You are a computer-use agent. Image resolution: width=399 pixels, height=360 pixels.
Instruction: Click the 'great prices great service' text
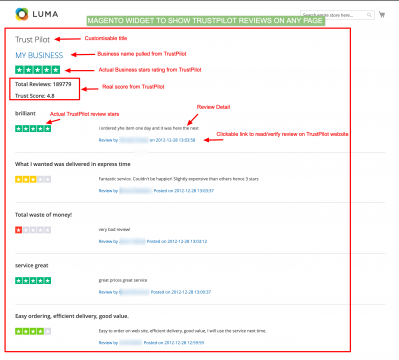123,280
